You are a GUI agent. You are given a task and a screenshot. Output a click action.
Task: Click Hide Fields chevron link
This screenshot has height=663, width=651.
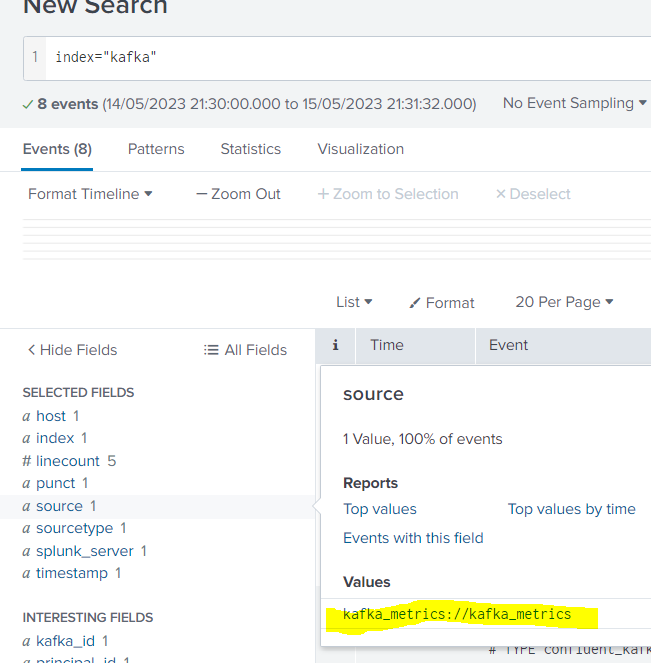click(x=72, y=350)
